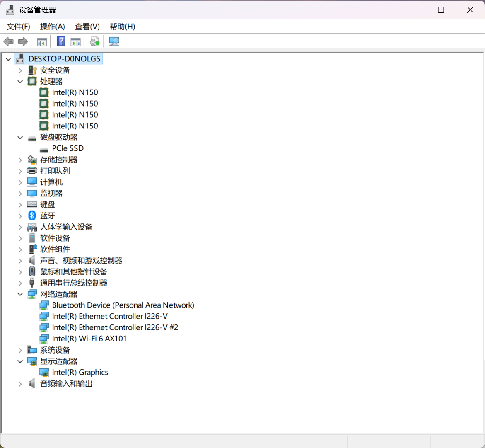
Task: Click the show/hide action pane toolbar icon
Action: (75, 41)
